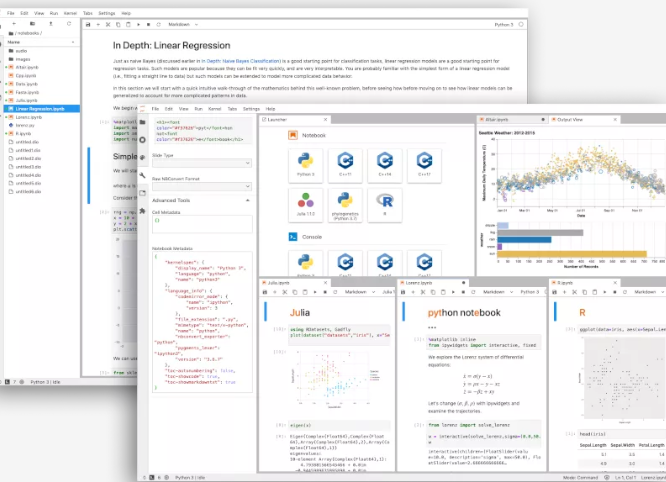Open the extension manager puzzle icon
The image size is (666, 482).
143,208
